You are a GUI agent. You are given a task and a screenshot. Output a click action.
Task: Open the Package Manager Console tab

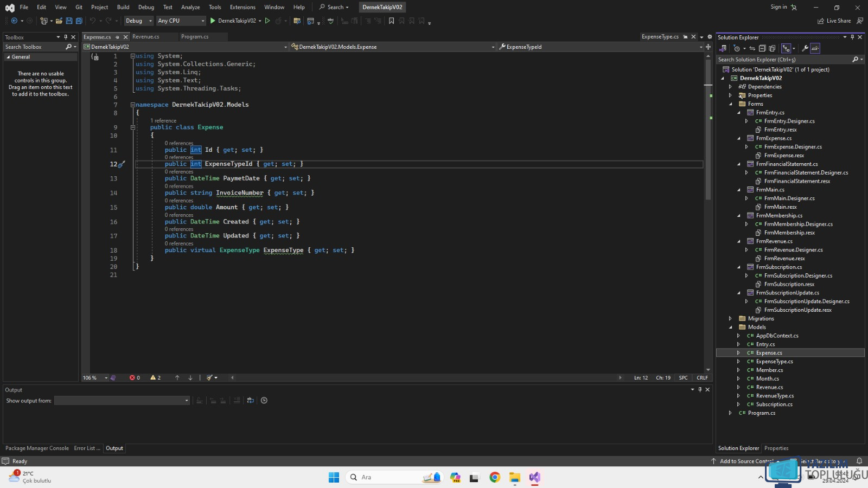tap(37, 448)
